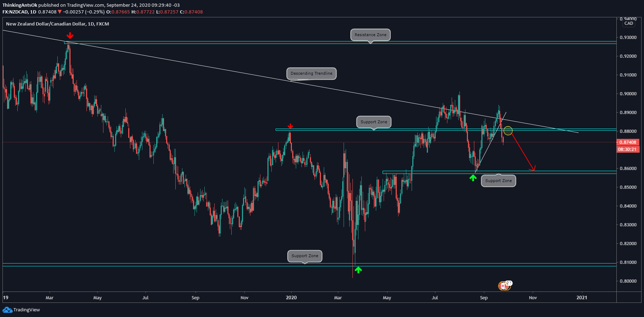
Task: Click the low price value L:0.87257
Action: (x=167, y=12)
